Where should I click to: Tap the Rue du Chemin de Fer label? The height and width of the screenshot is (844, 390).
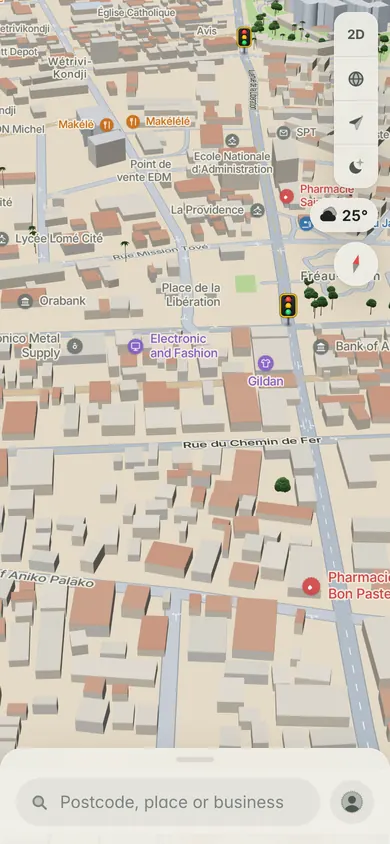252,442
